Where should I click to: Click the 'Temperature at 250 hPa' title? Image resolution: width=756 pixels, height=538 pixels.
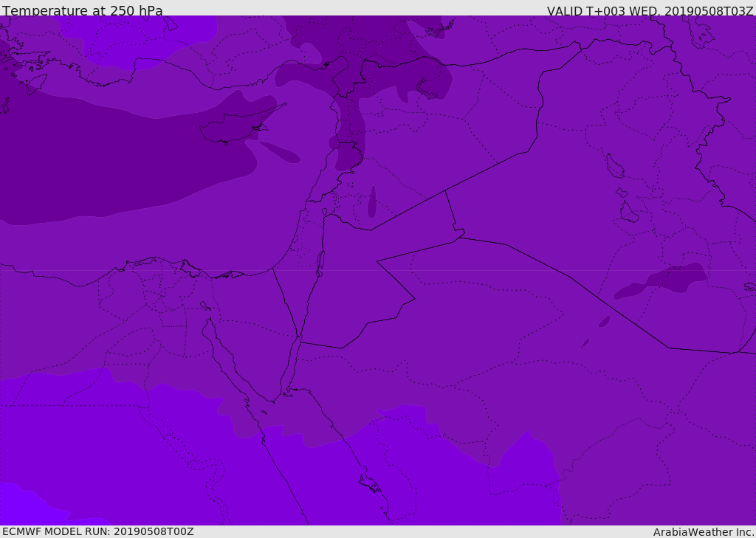(83, 10)
